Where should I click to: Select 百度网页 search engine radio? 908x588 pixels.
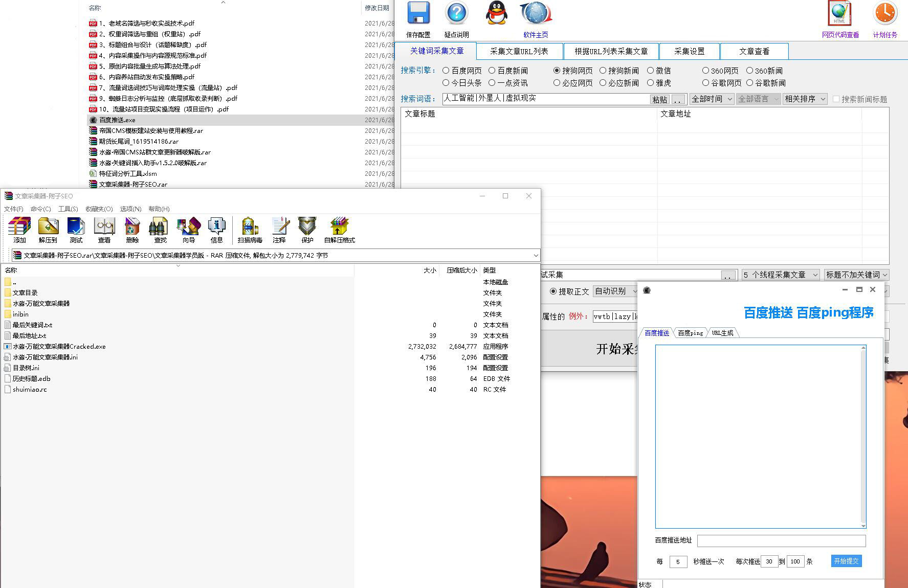[446, 71]
